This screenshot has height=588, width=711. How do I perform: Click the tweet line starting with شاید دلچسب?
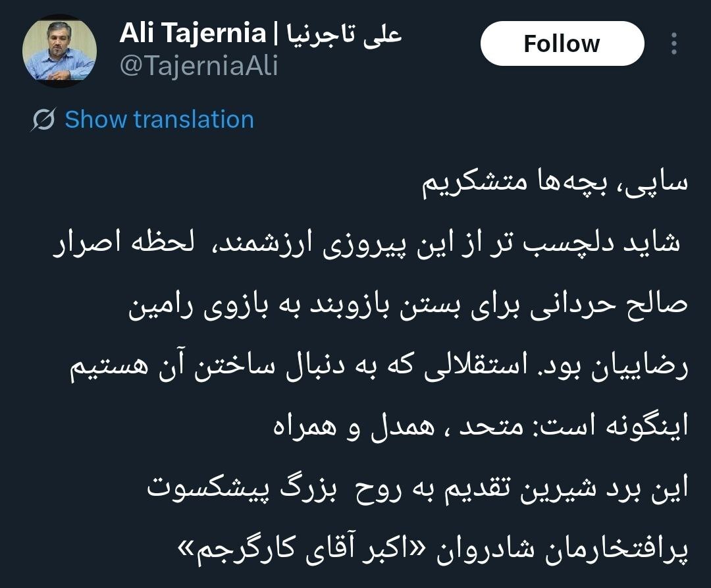(369, 244)
